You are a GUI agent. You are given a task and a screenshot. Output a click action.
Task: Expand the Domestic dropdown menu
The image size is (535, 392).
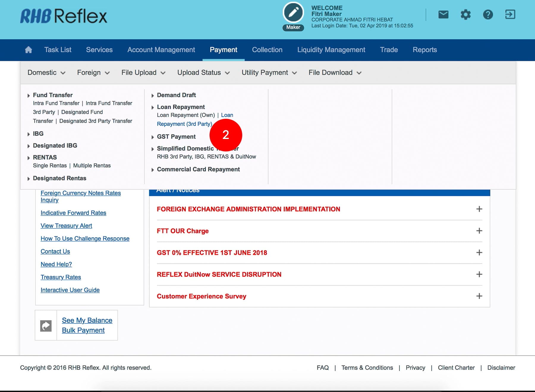tap(46, 73)
